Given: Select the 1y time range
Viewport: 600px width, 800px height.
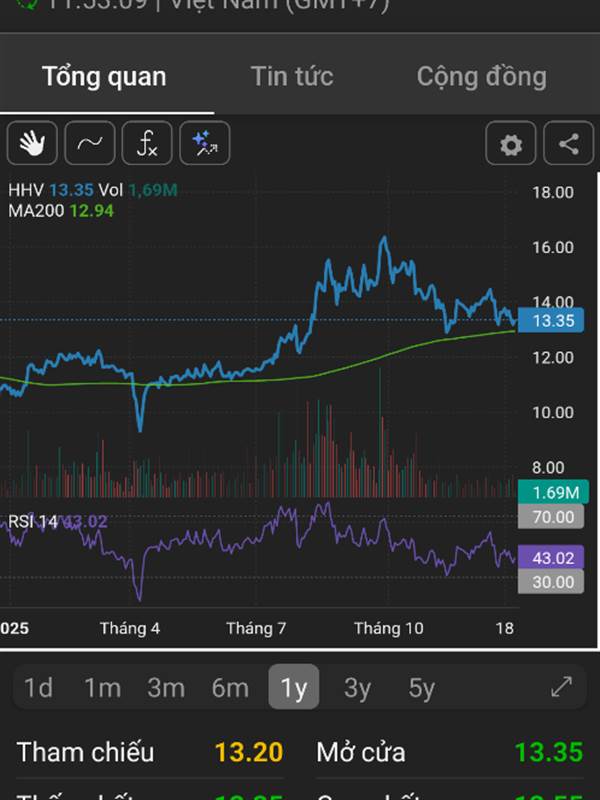Looking at the screenshot, I should [x=294, y=688].
